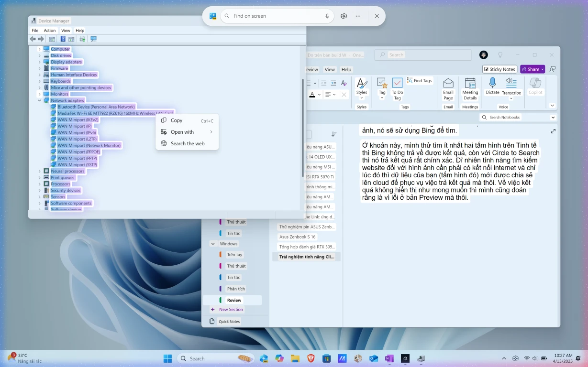The height and width of the screenshot is (367, 588).
Task: Click Find Tags in OneNote ribbon
Action: pyautogui.click(x=420, y=81)
